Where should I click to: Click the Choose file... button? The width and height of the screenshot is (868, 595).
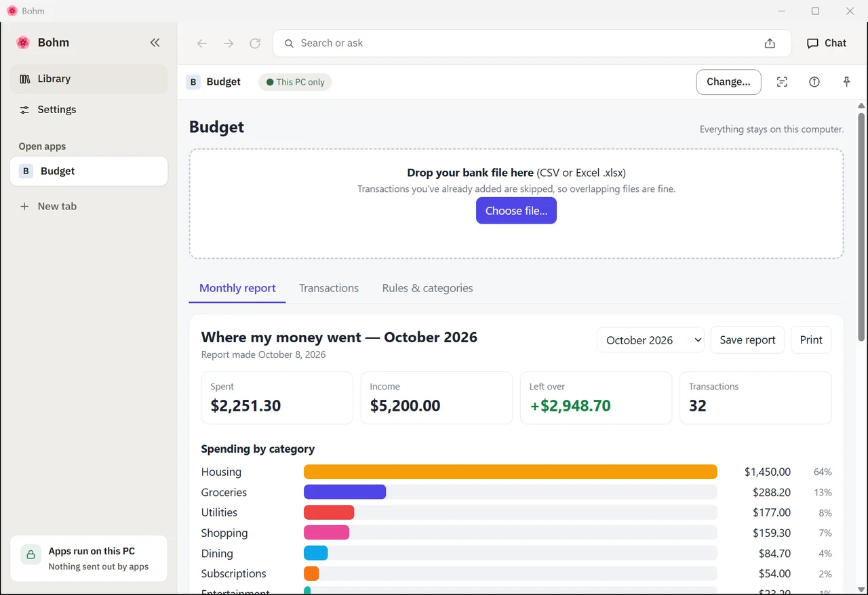coord(516,211)
